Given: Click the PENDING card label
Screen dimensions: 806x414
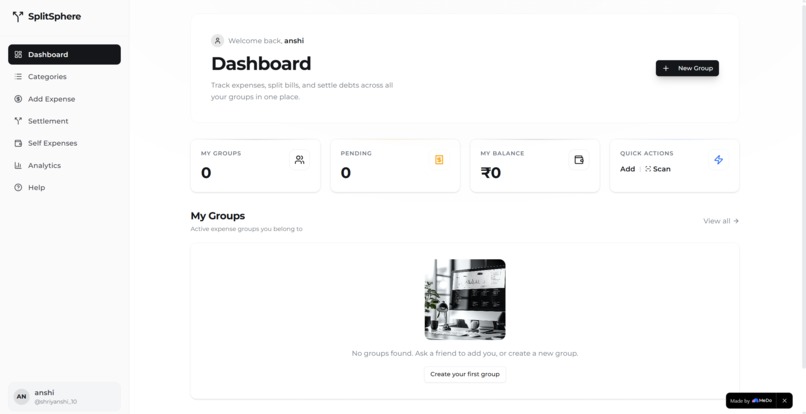Looking at the screenshot, I should click(x=356, y=153).
